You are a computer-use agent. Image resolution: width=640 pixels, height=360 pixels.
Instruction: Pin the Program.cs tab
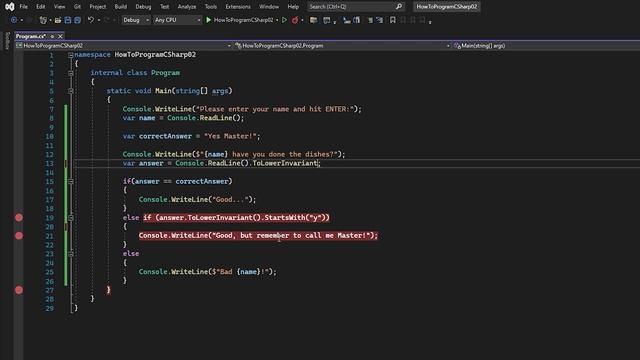pyautogui.click(x=52, y=36)
